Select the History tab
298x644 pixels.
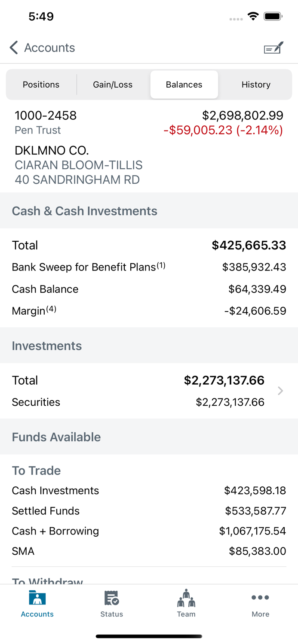(256, 85)
